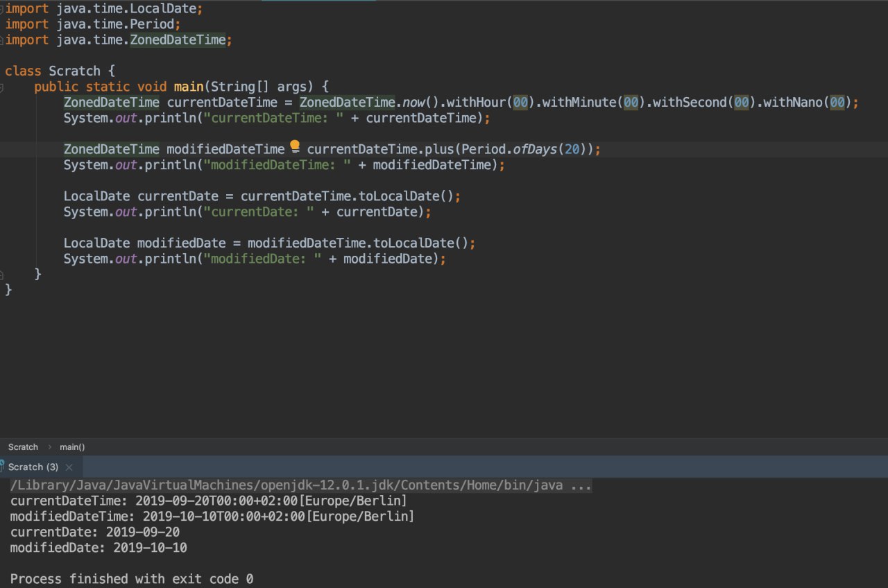This screenshot has width=888, height=588.
Task: Click 'main' in the method signature
Action: click(x=188, y=87)
